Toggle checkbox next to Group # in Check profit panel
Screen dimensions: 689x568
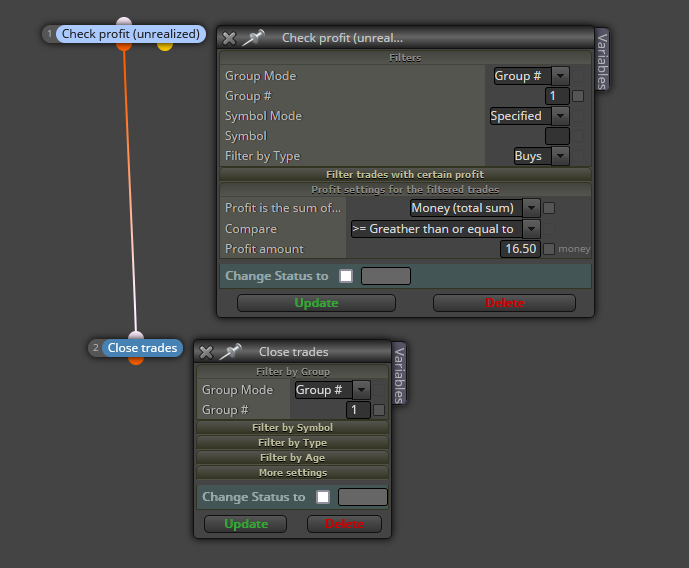point(578,96)
